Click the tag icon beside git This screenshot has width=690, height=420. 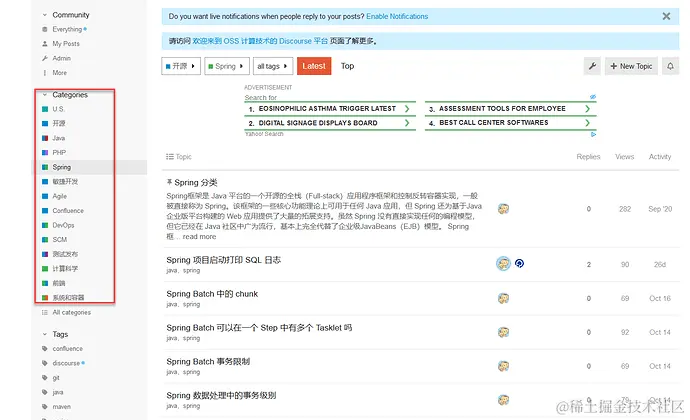pos(44,377)
